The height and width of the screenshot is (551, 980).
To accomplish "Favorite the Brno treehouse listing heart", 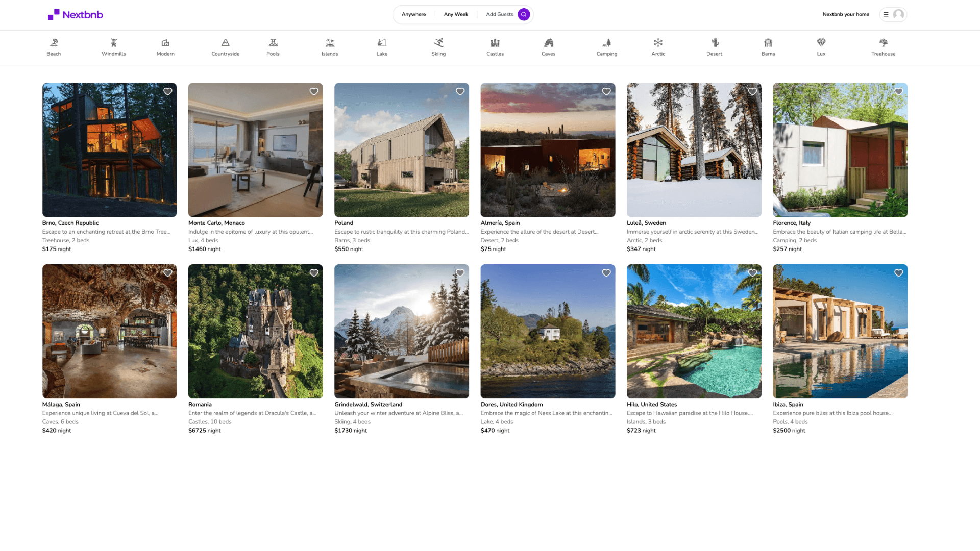I will (x=167, y=92).
